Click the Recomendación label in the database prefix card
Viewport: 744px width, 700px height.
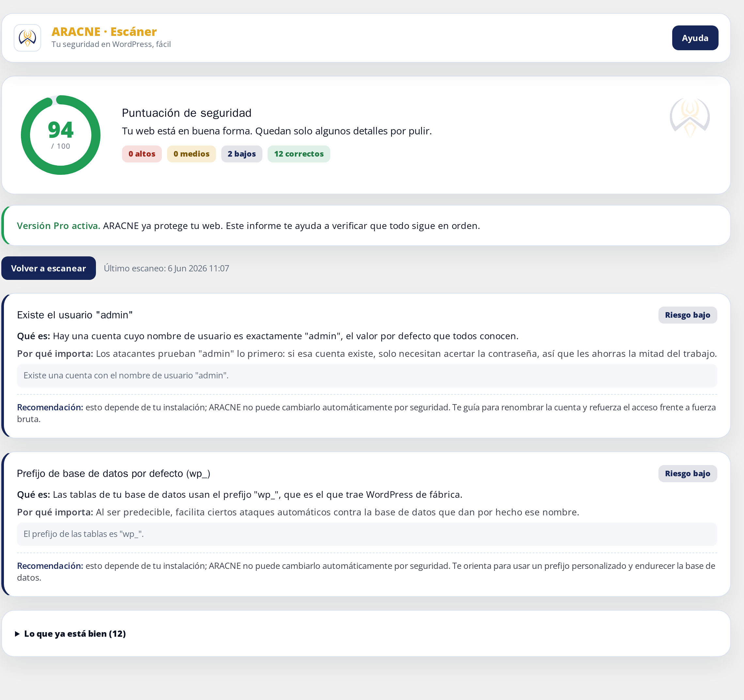pos(50,566)
